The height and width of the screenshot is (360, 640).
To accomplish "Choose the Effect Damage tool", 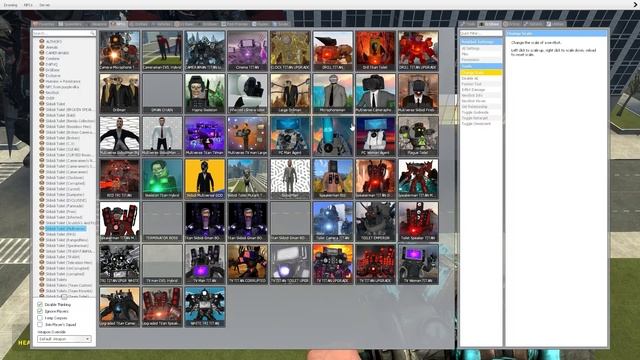I will (481, 89).
